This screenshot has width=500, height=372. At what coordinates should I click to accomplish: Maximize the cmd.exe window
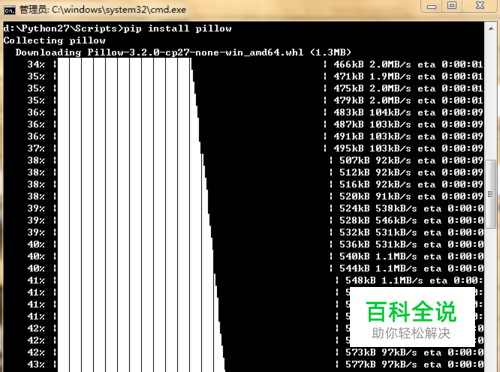click(x=452, y=6)
